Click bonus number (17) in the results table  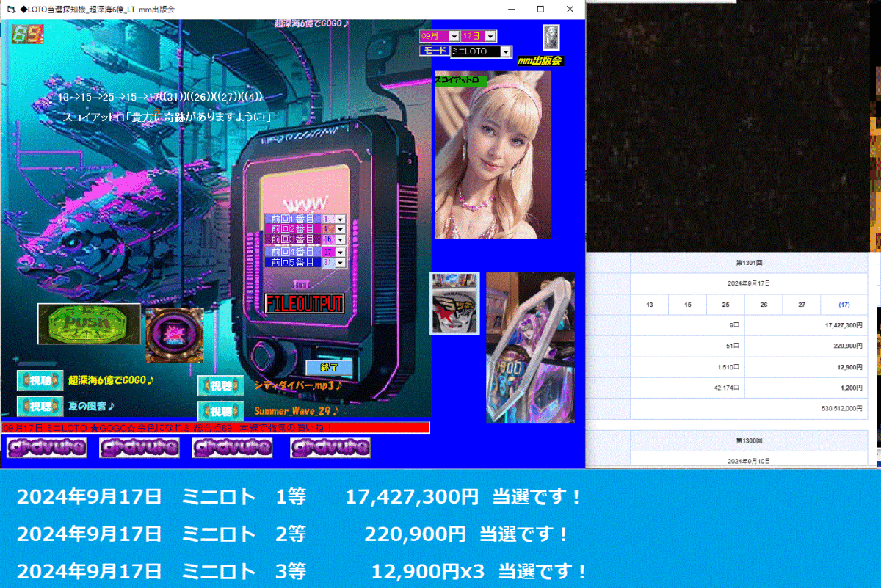coord(844,305)
